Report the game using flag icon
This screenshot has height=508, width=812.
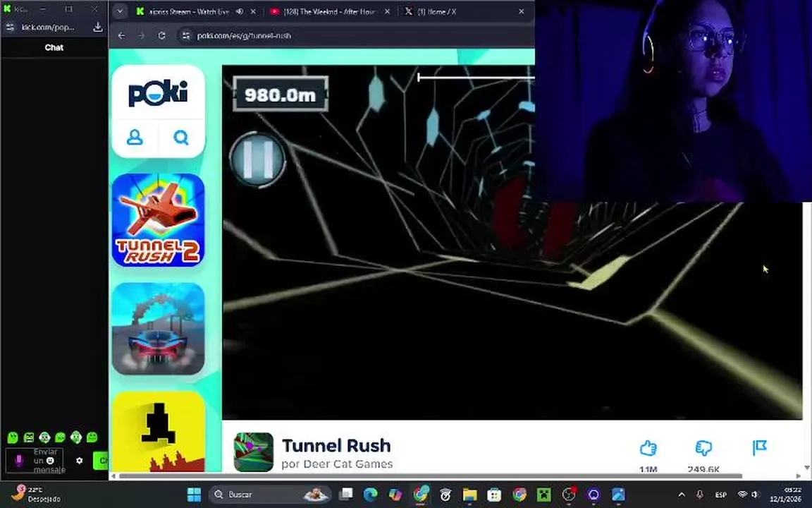click(x=759, y=447)
